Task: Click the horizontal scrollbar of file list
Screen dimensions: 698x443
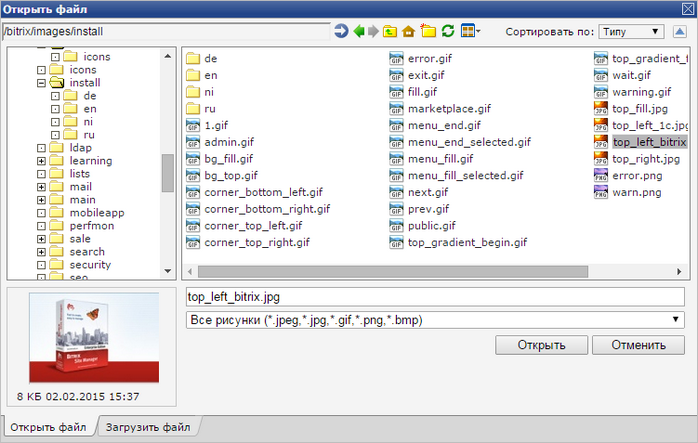Action: 393,272
